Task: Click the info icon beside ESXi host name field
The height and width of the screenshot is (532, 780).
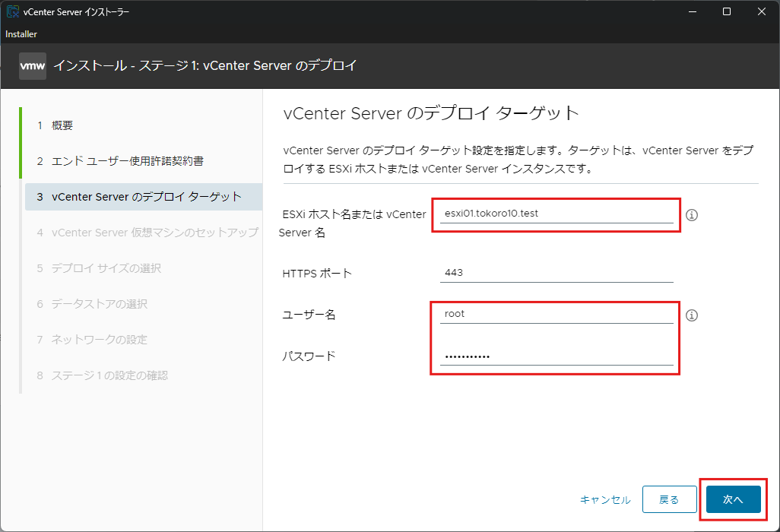Action: pyautogui.click(x=692, y=215)
